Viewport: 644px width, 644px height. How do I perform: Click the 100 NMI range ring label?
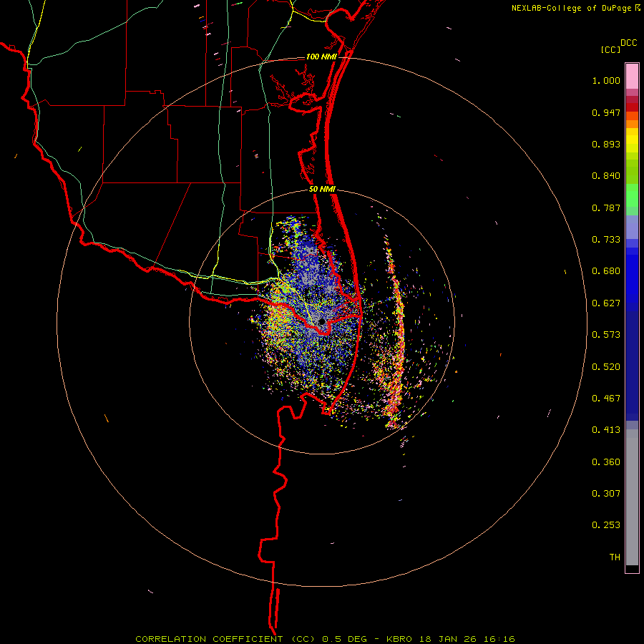321,57
